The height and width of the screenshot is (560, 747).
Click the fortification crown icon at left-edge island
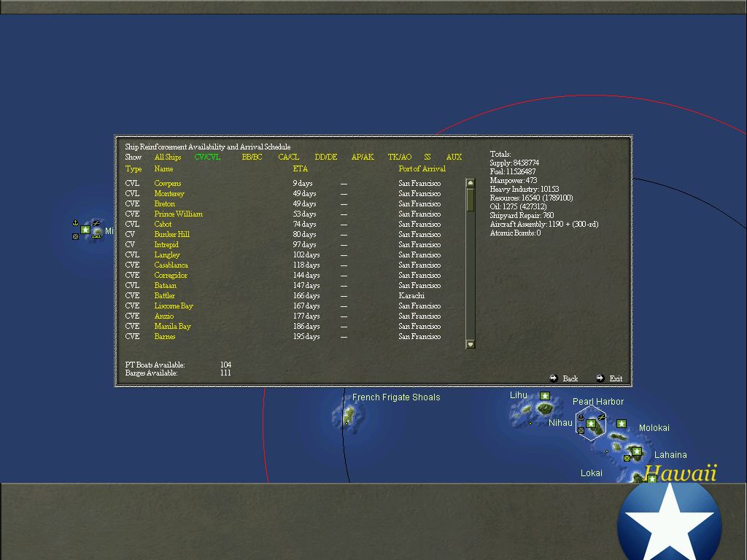(96, 236)
